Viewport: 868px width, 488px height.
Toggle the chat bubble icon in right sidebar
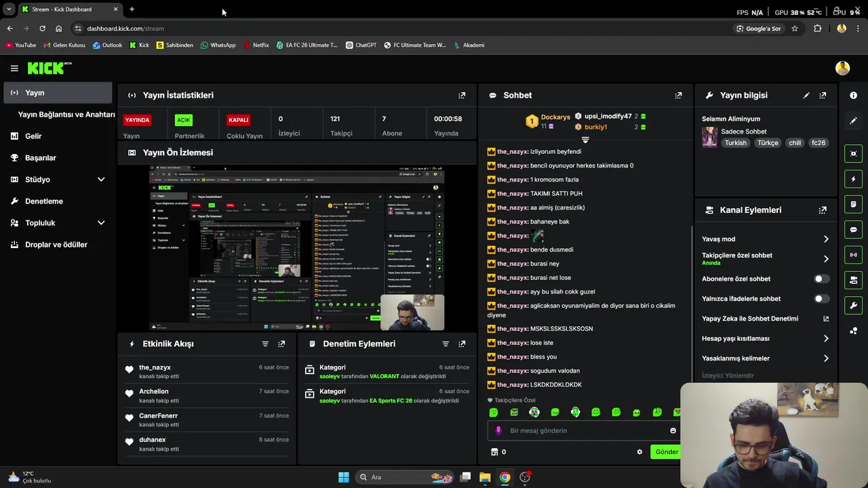(x=853, y=230)
